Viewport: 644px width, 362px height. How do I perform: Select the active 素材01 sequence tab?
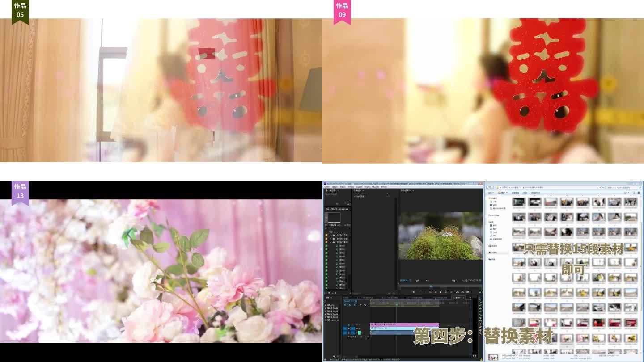point(458,298)
